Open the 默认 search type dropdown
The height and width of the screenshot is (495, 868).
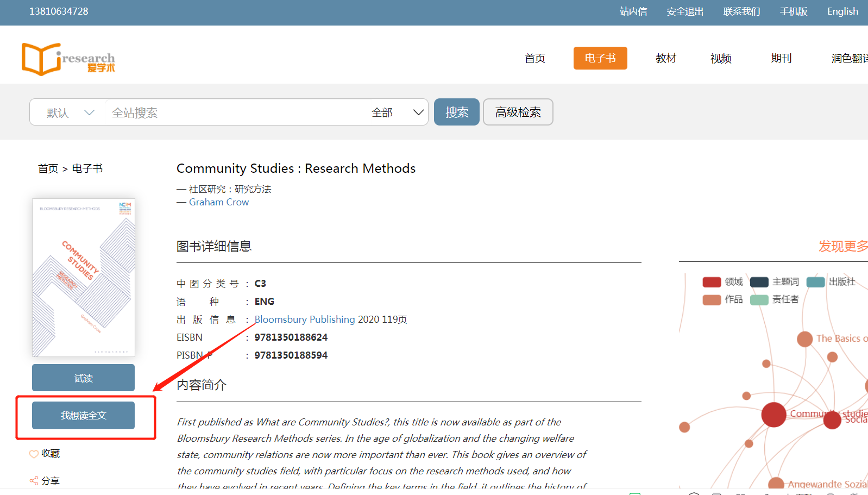pyautogui.click(x=70, y=112)
